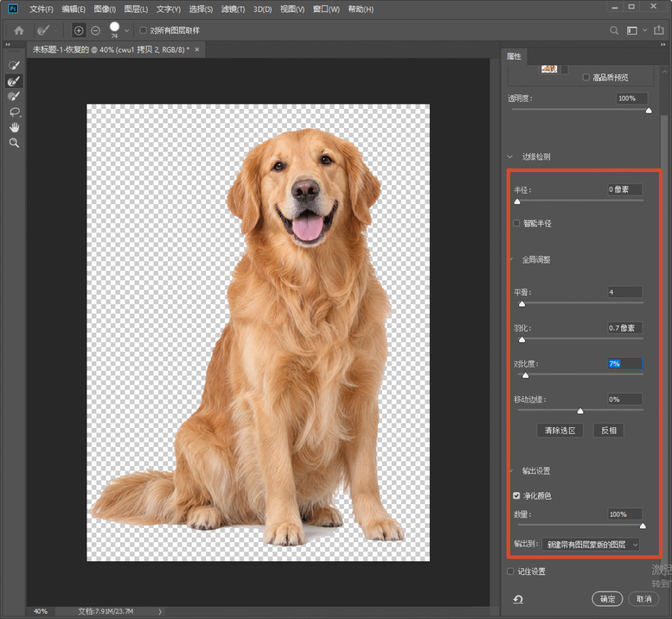
Task: Click the Shift Edge value field
Action: (x=625, y=400)
